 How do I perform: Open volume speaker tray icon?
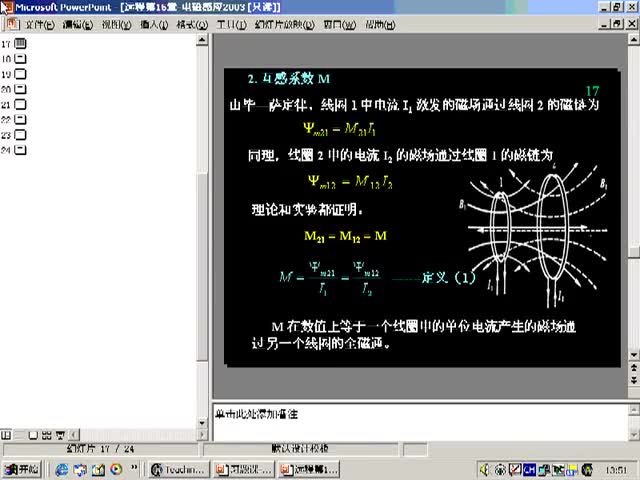click(485, 470)
